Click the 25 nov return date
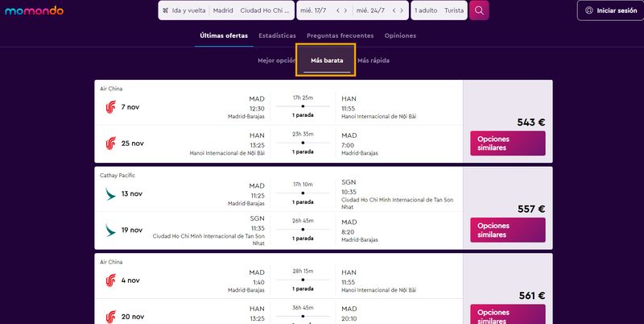Image resolution: width=644 pixels, height=324 pixels. pyautogui.click(x=133, y=143)
